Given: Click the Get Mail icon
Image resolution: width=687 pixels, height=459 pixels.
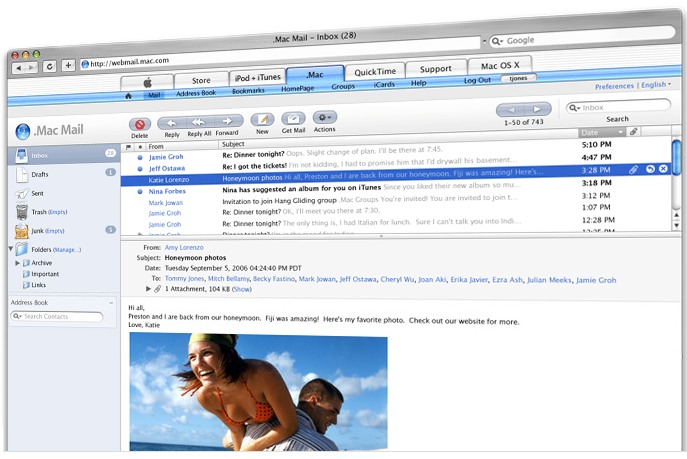Looking at the screenshot, I should 293,119.
